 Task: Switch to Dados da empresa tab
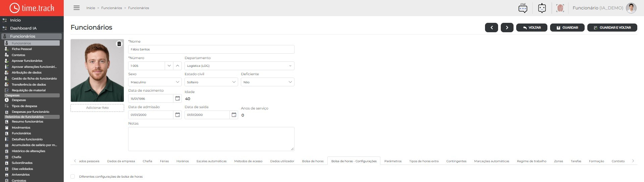click(121, 161)
